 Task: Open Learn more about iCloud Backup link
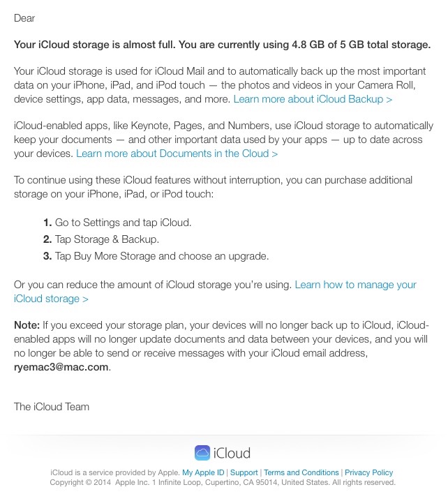pos(313,99)
